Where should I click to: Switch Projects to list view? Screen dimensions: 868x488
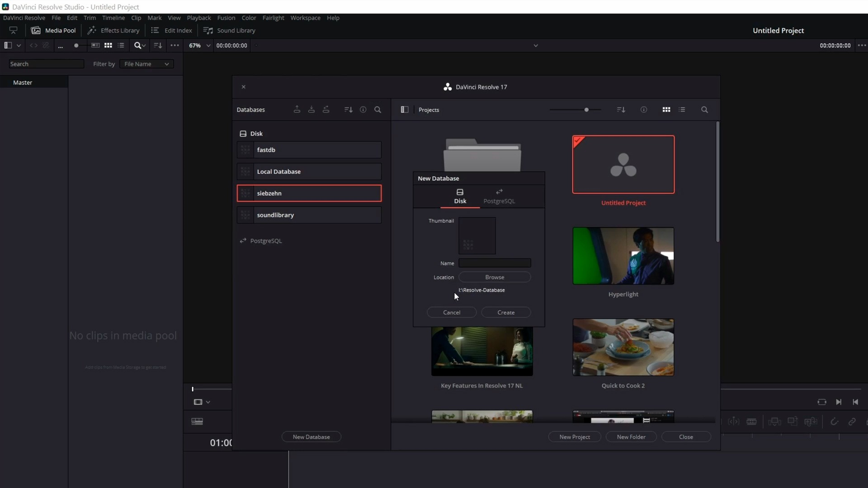coord(682,109)
